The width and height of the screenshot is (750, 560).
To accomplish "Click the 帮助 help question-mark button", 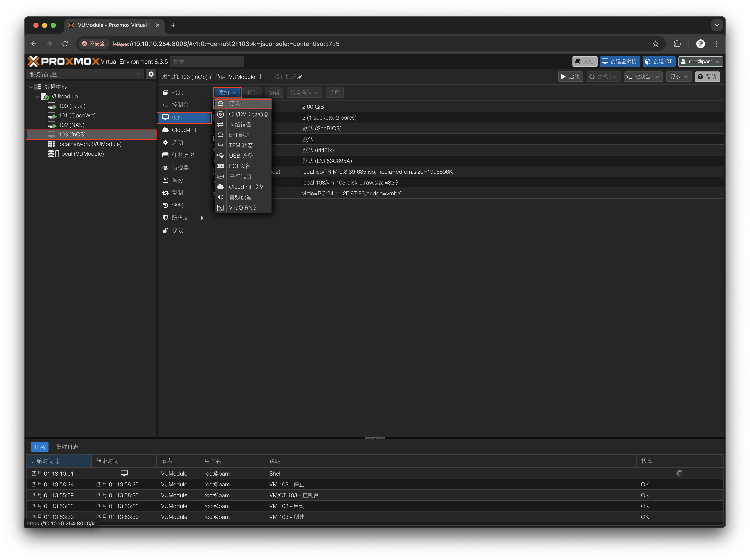I will (x=707, y=77).
